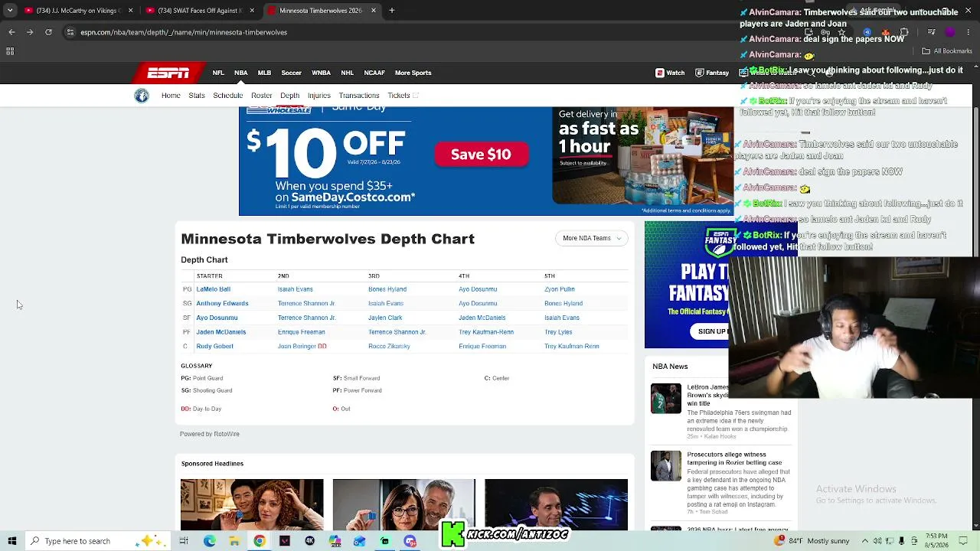Click the Save $10 Costco ad button
The height and width of the screenshot is (551, 980).
pyautogui.click(x=481, y=155)
